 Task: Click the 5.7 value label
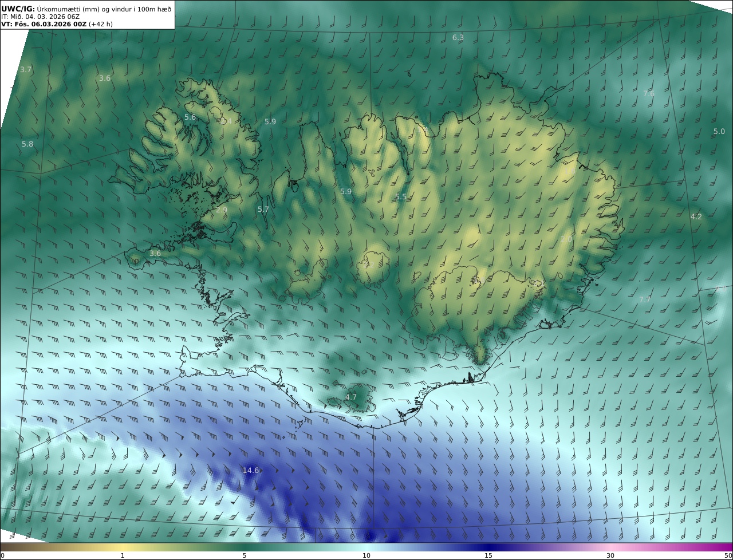[263, 210]
